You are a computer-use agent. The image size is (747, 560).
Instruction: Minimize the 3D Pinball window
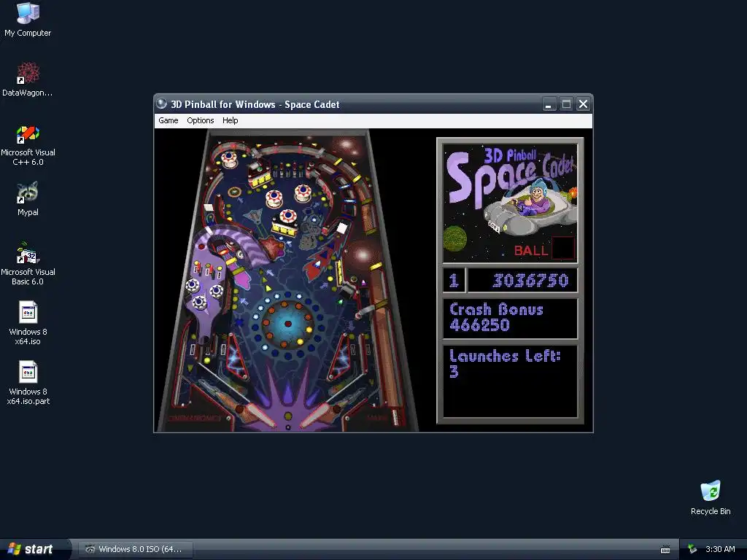[549, 104]
